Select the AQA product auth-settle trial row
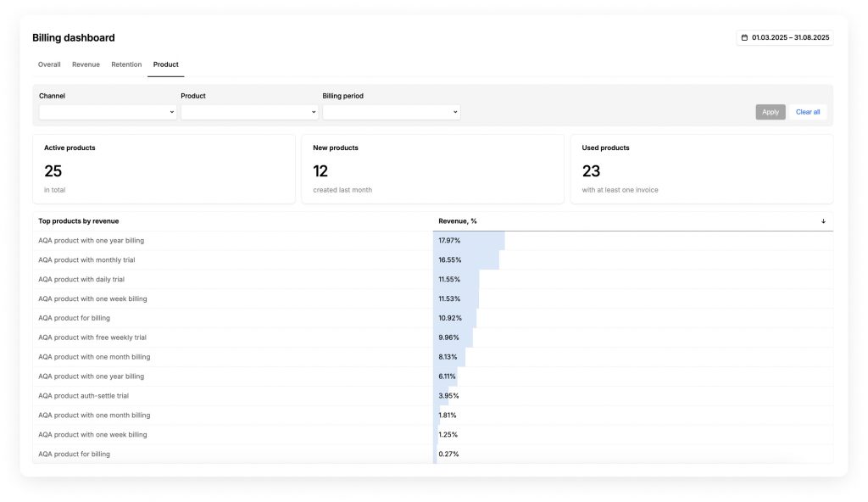The image size is (868, 502). point(83,396)
